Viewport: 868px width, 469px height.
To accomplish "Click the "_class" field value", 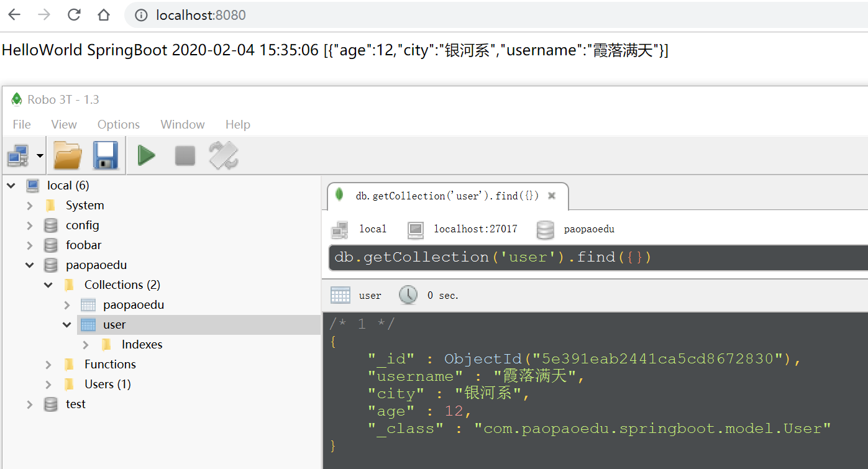I will click(x=652, y=429).
